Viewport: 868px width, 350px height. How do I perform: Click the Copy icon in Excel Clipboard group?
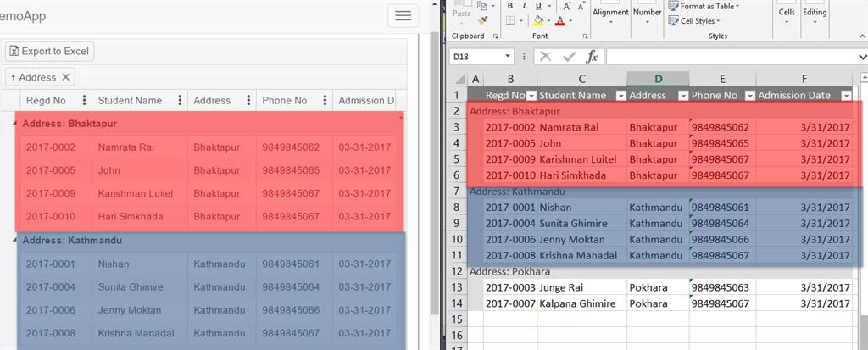click(481, 6)
